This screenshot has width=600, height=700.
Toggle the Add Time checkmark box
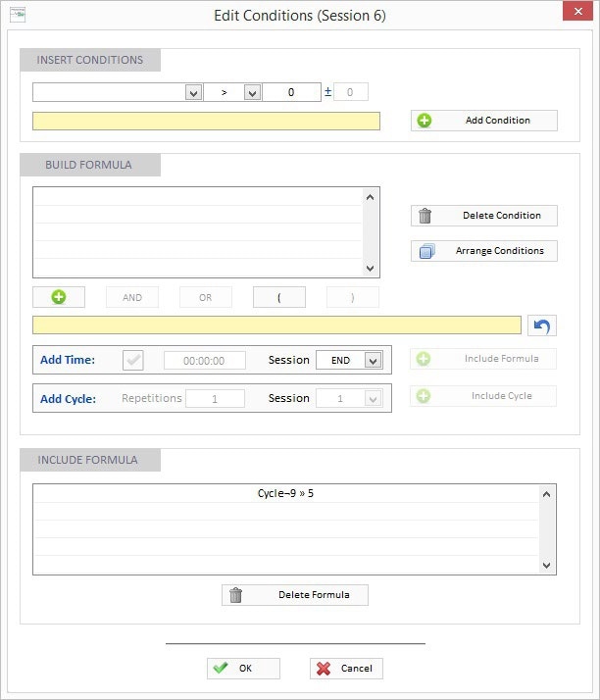[134, 360]
